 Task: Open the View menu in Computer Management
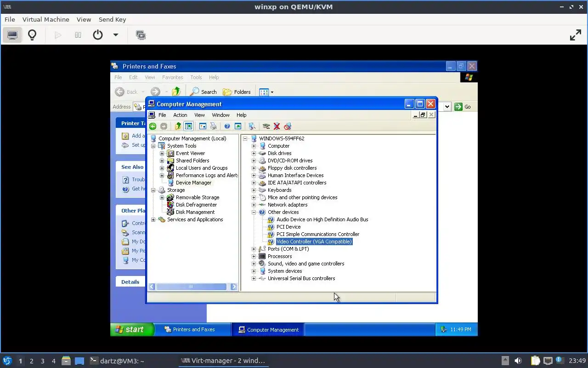(199, 115)
